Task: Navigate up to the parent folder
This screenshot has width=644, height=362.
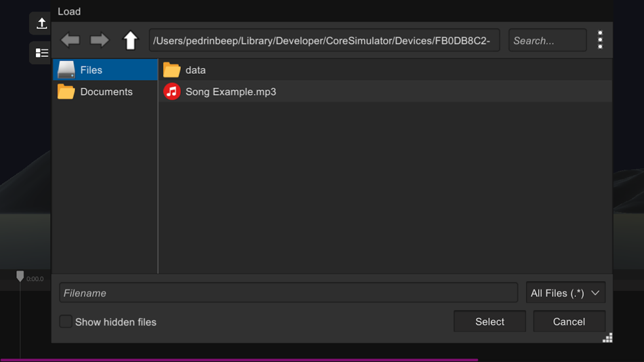Action: point(131,40)
